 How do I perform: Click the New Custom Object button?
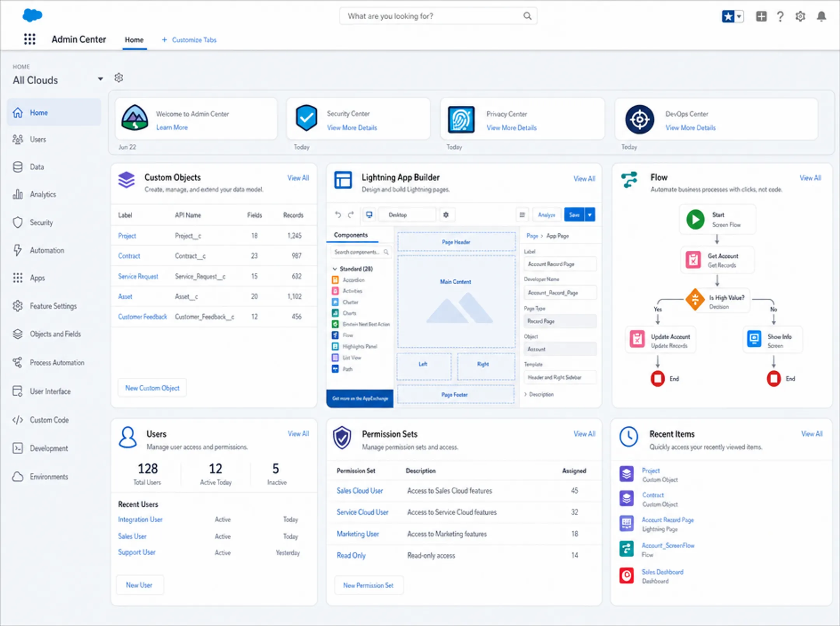152,388
